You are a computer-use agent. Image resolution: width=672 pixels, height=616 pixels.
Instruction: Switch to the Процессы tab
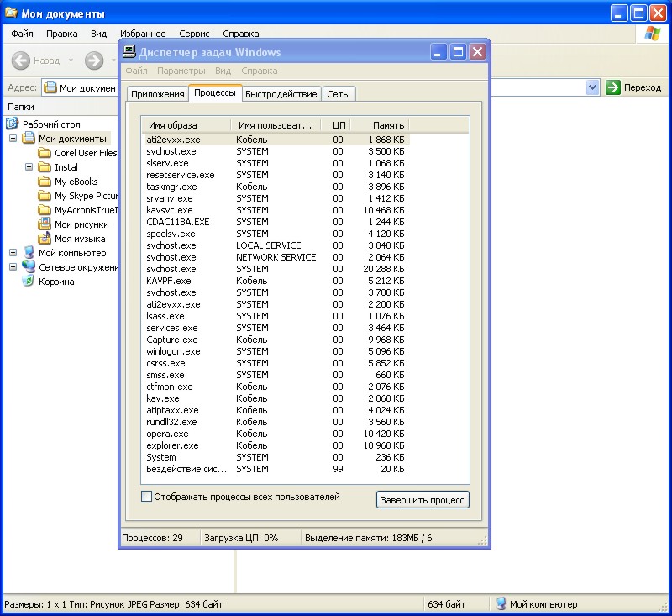215,92
